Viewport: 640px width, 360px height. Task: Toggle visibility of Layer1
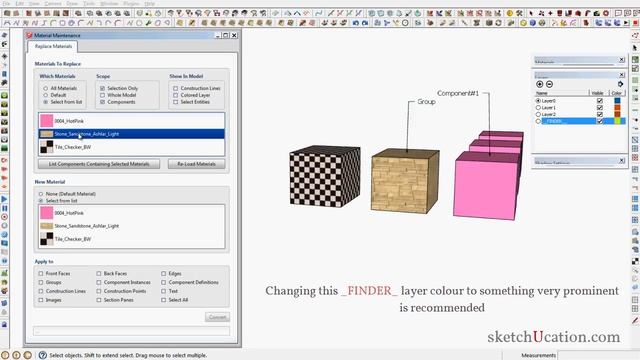tap(600, 108)
